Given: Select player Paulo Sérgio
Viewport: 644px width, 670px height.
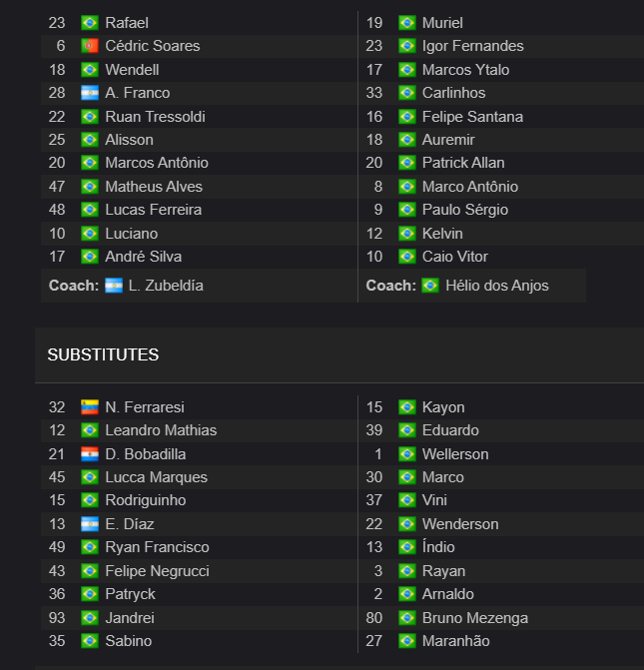Looking at the screenshot, I should click(x=465, y=210).
